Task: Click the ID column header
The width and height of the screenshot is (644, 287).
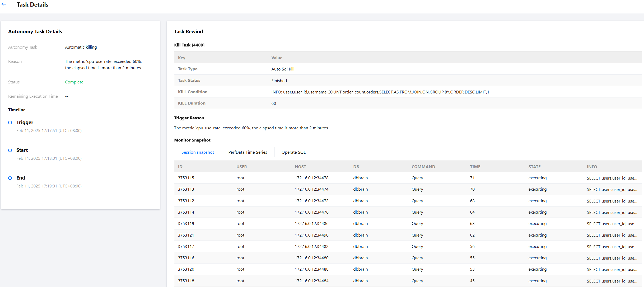Action: coord(180,167)
